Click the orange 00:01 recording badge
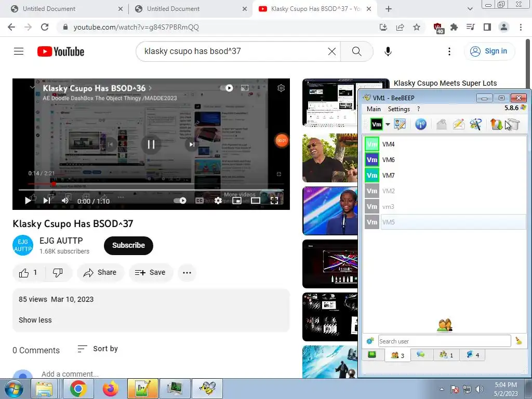 pyautogui.click(x=282, y=140)
